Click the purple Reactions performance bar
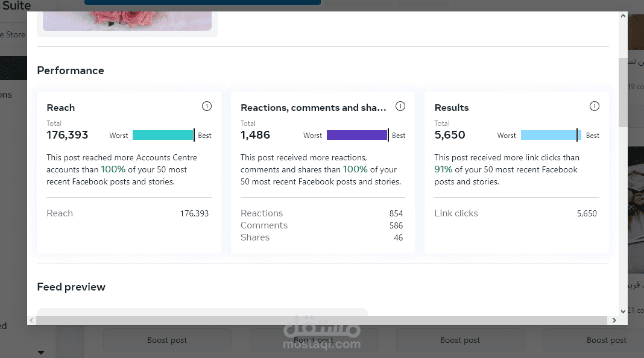The image size is (644, 358). pyautogui.click(x=357, y=135)
